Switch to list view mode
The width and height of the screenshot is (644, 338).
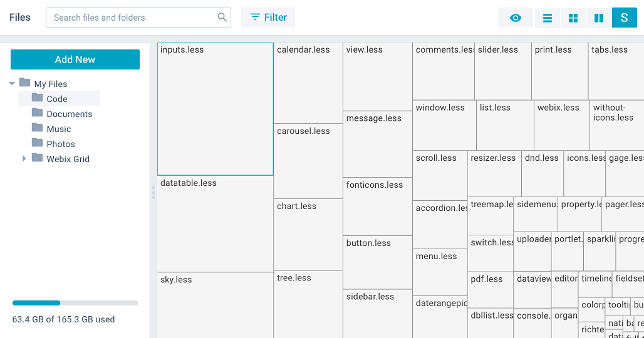(548, 18)
